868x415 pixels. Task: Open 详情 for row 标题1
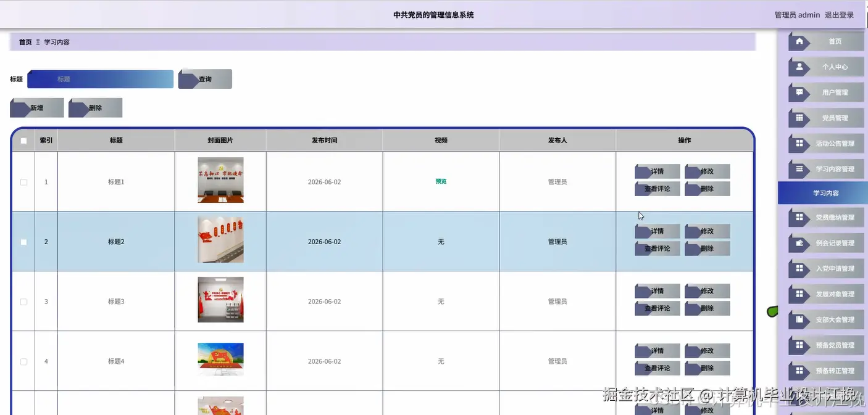[657, 171]
